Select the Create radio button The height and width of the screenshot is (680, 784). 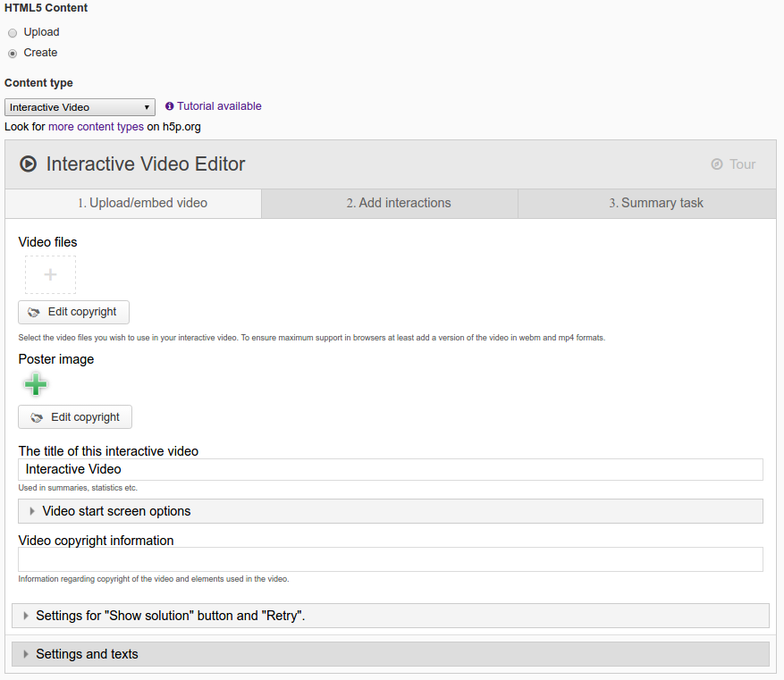coord(13,53)
